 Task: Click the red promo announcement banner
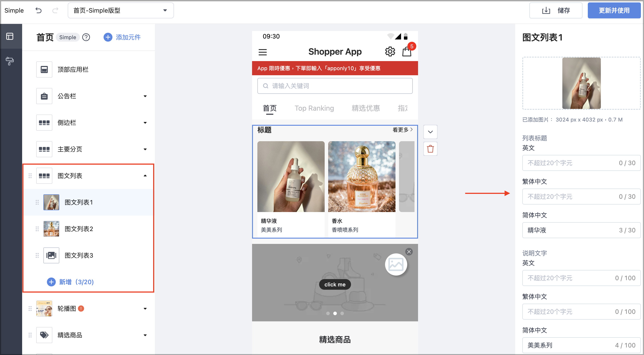coord(335,68)
